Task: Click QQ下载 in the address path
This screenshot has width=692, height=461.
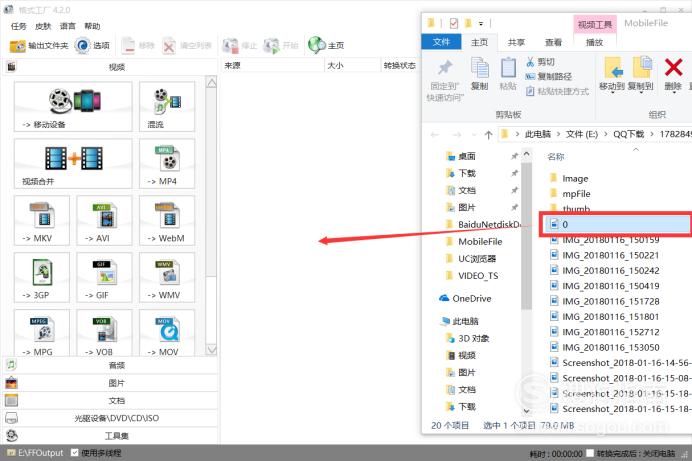Action: (628, 134)
